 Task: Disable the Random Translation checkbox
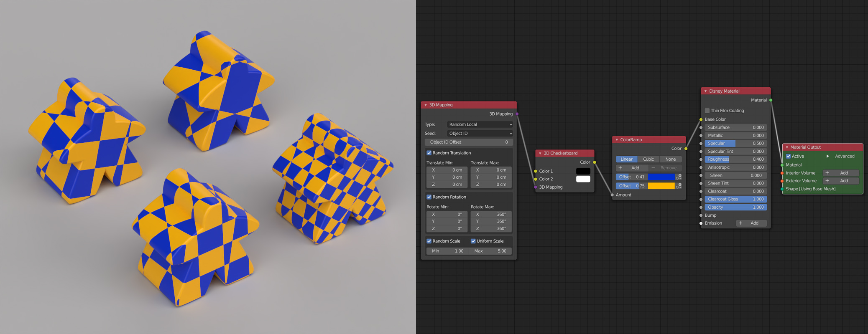click(x=429, y=153)
